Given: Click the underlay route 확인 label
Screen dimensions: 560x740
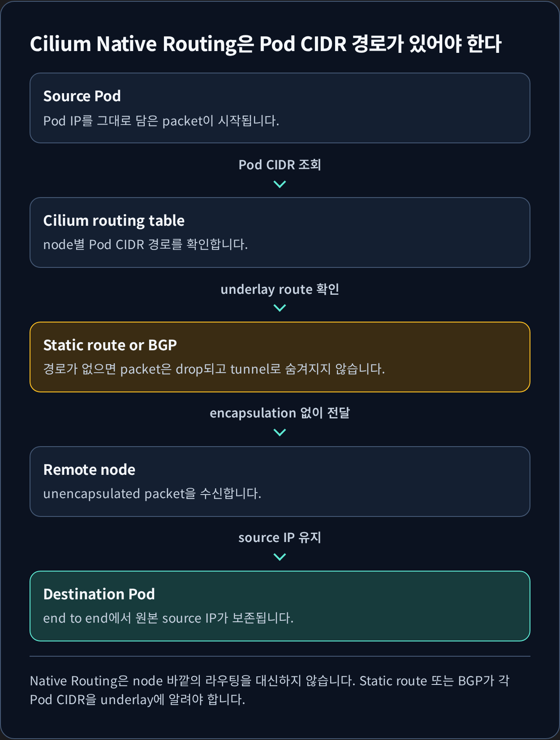Looking at the screenshot, I should coord(280,289).
